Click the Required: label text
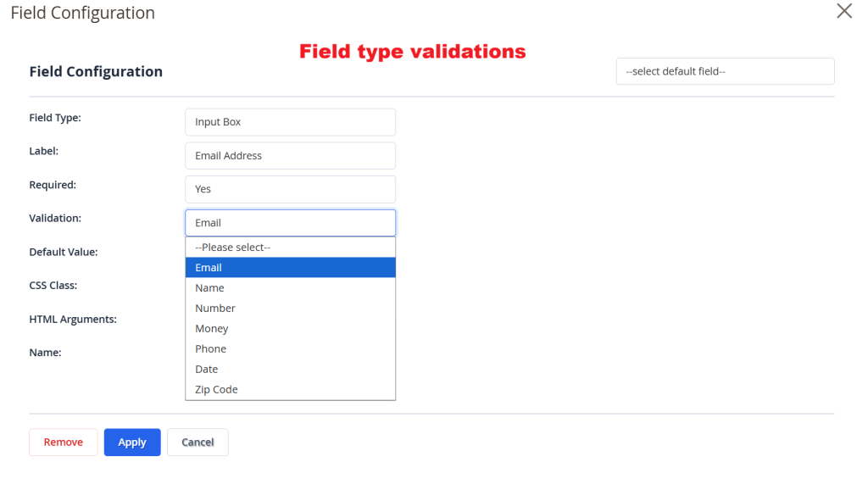Viewport: 868px width, 490px height. (x=53, y=185)
